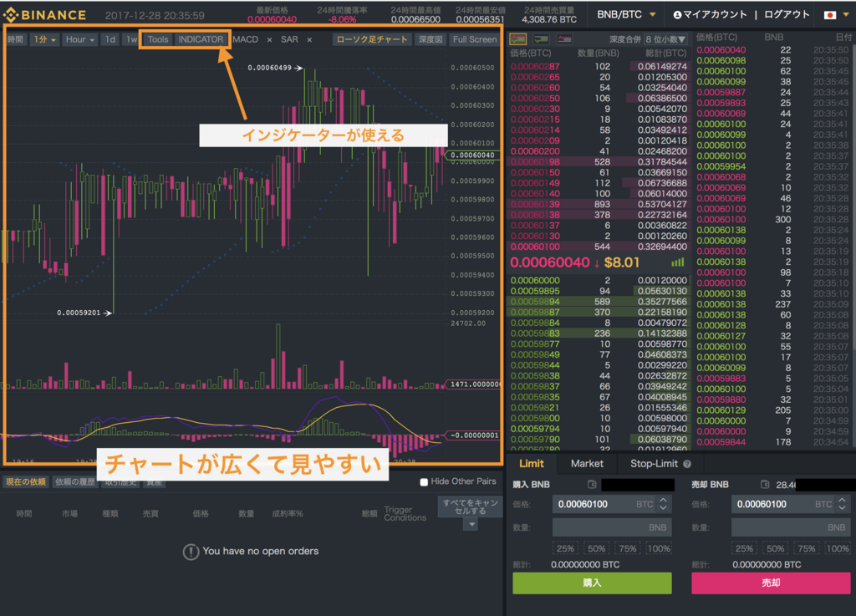This screenshot has height=616, width=856.
Task: Click the no open orders info icon
Action: [191, 552]
